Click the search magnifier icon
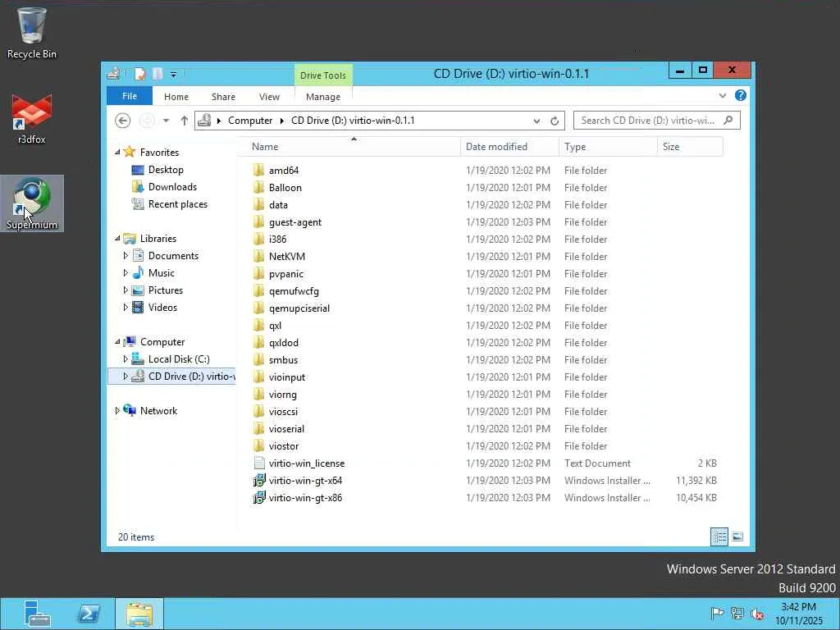 728,121
